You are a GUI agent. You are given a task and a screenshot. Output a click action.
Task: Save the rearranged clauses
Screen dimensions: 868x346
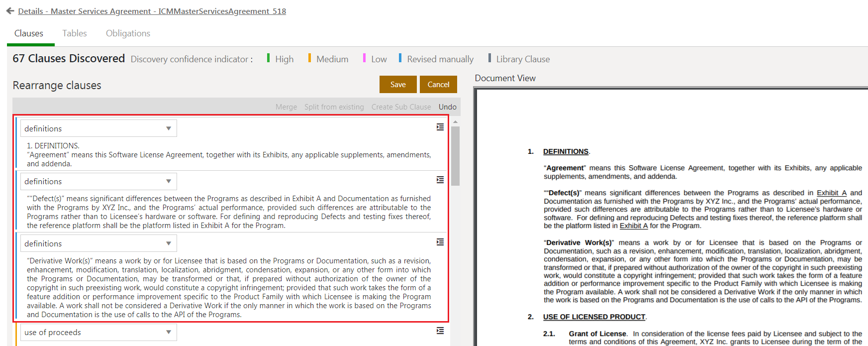397,85
